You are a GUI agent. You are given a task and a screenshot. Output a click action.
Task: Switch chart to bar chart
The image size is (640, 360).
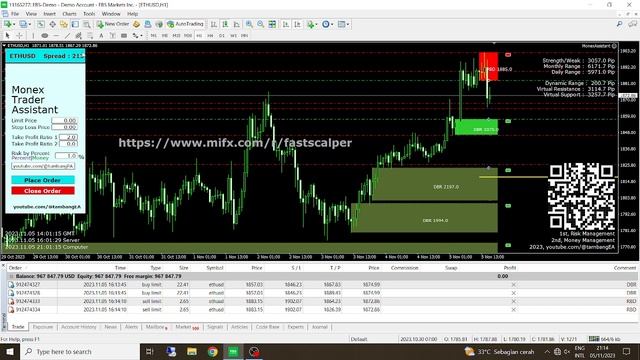click(213, 24)
